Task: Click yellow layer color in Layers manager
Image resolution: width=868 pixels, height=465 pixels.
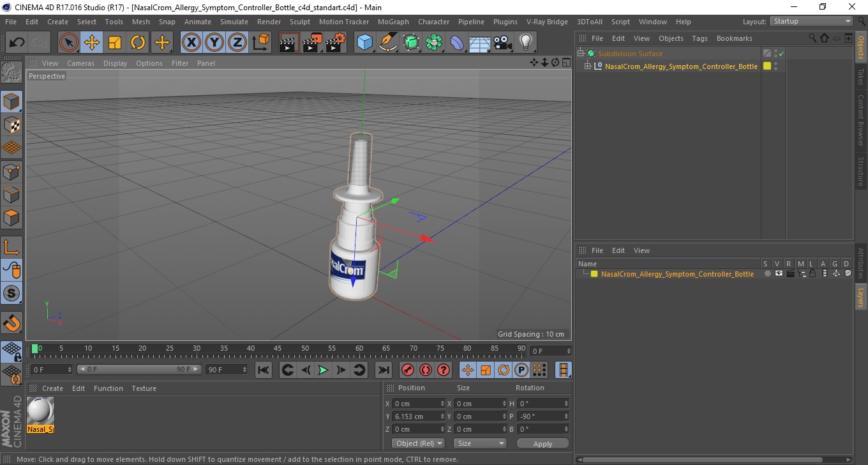Action: pos(594,274)
